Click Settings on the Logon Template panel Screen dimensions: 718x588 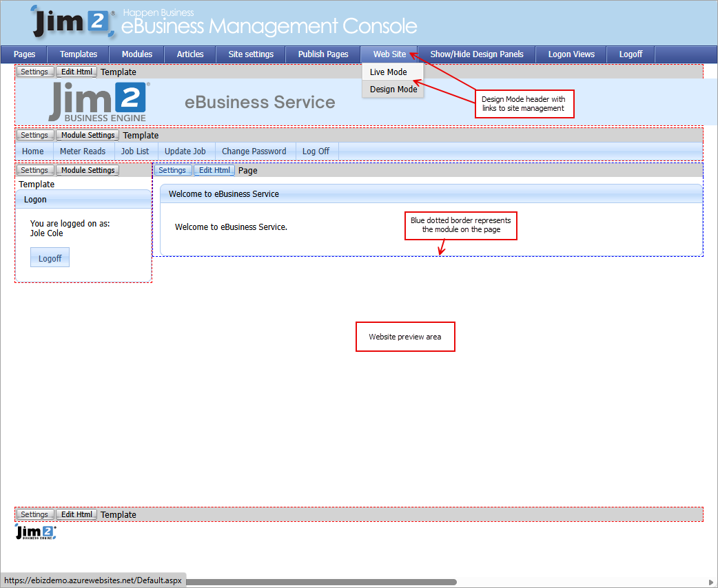coord(34,170)
